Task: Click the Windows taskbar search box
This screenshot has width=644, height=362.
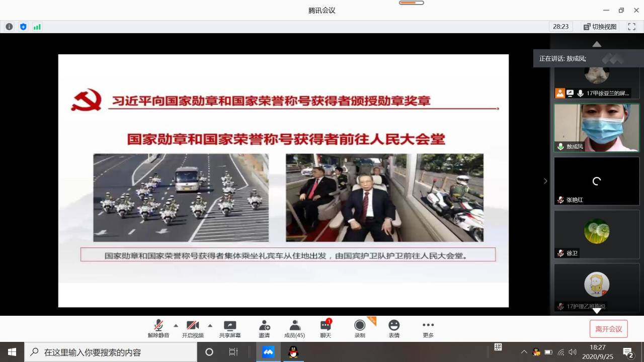Action: click(111, 352)
